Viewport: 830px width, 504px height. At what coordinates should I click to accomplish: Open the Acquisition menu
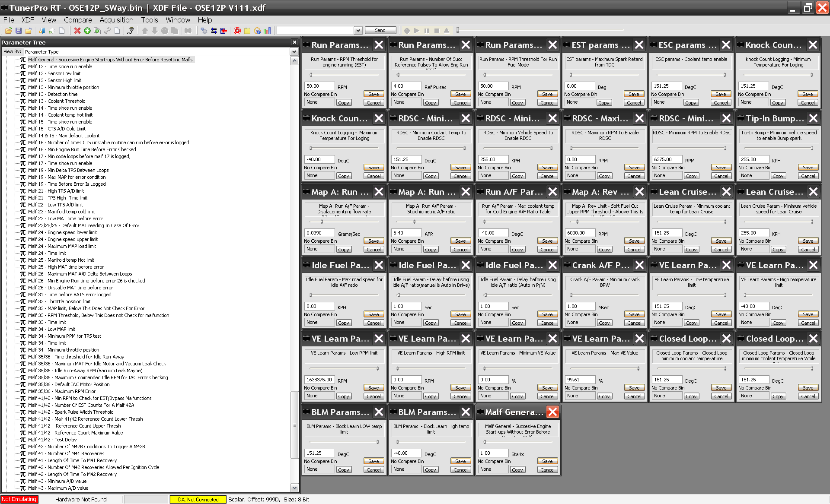pyautogui.click(x=116, y=20)
